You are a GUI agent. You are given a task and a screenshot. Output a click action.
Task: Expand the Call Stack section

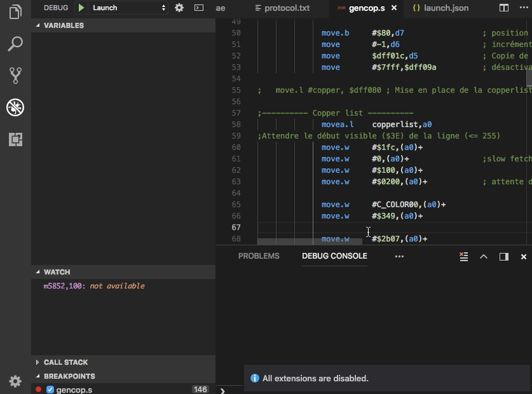tap(38, 362)
